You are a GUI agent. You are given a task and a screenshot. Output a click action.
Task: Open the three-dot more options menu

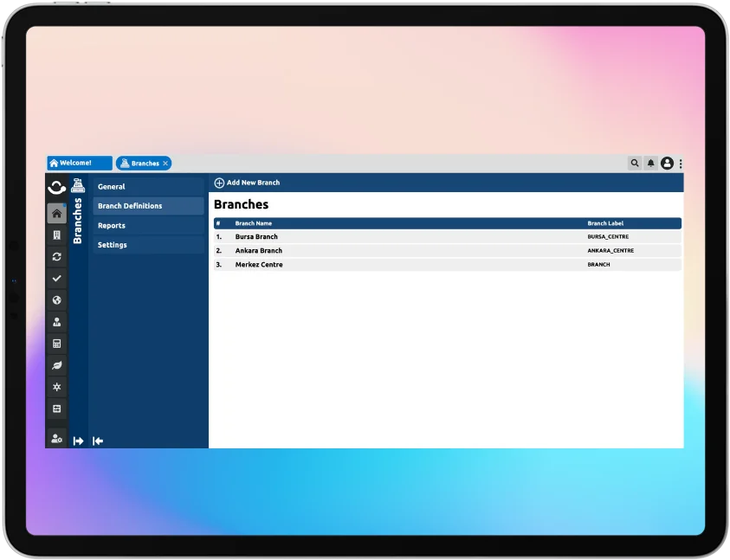click(x=681, y=164)
